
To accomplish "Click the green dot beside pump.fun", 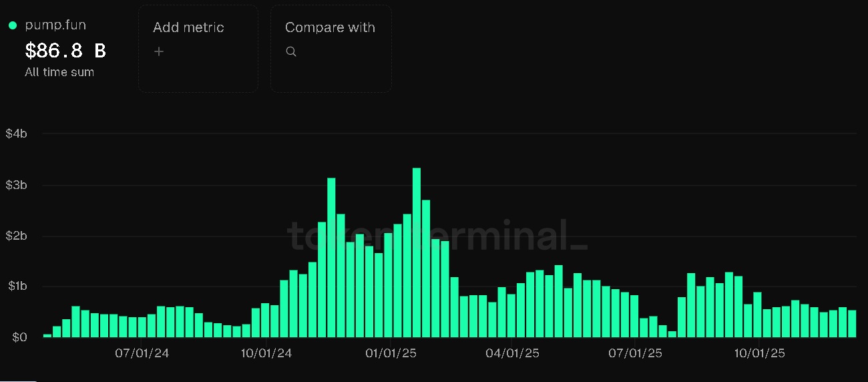I will [13, 25].
